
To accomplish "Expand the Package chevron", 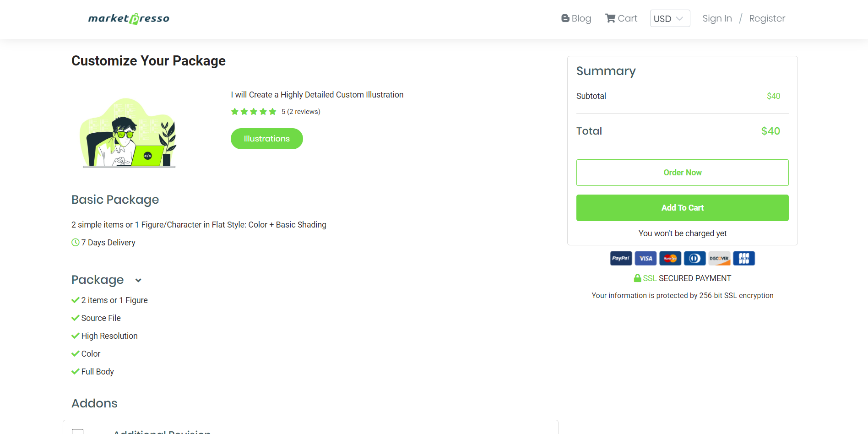I will 138,280.
